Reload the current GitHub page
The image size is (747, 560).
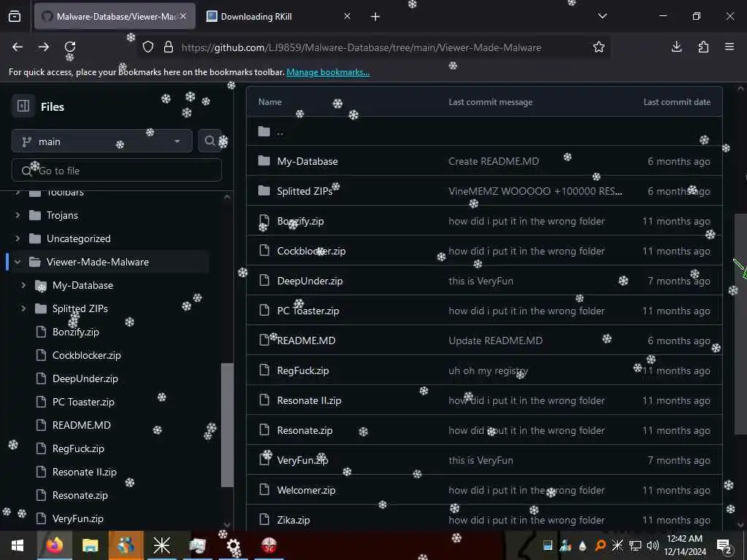pyautogui.click(x=70, y=47)
